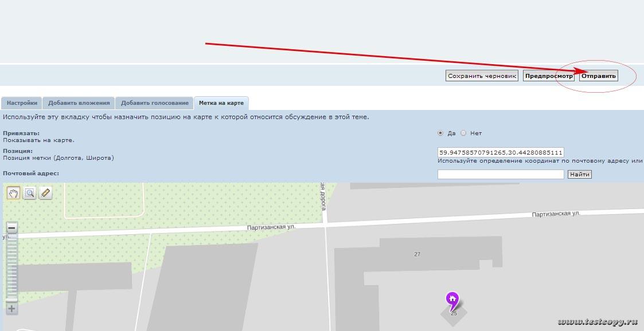Select the hand pan tool on map
Image resolution: width=644 pixels, height=331 pixels.
click(x=13, y=193)
